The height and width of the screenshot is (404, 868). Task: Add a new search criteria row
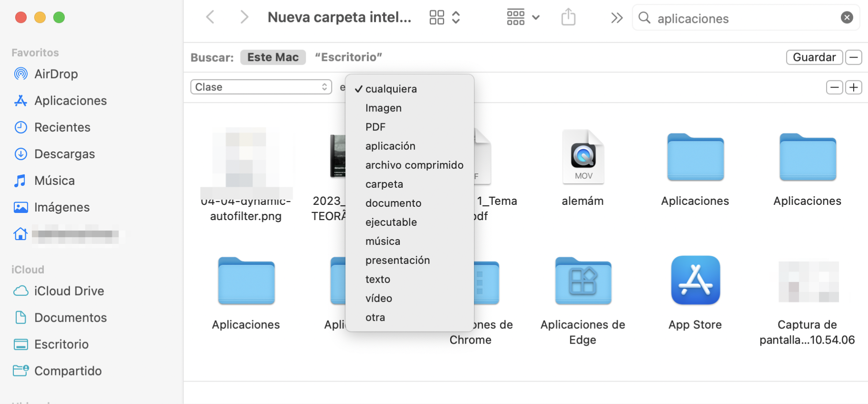click(854, 88)
